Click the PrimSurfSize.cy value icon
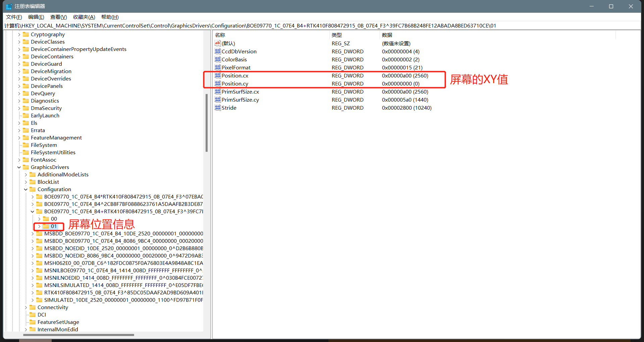Image resolution: width=644 pixels, height=342 pixels. coord(218,100)
